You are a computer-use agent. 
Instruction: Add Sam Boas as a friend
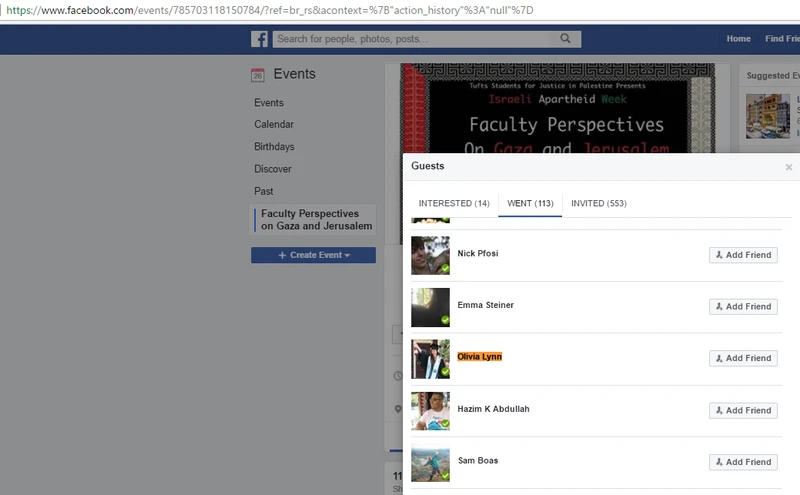(743, 462)
